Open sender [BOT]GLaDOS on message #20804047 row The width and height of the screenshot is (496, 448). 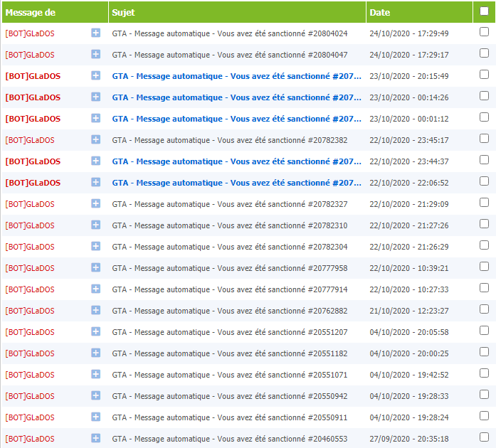point(30,55)
